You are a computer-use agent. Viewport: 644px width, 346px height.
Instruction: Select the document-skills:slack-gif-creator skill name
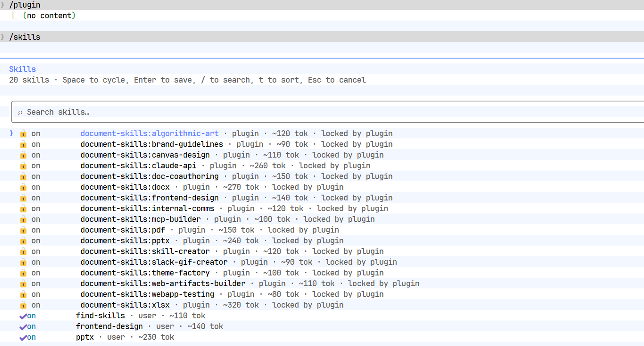point(154,262)
